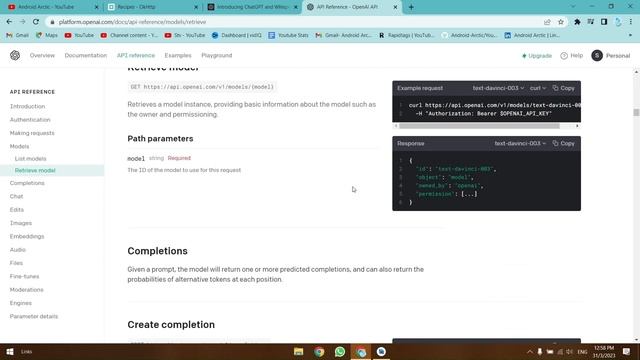Close the API Reference browser tab

tap(395, 7)
